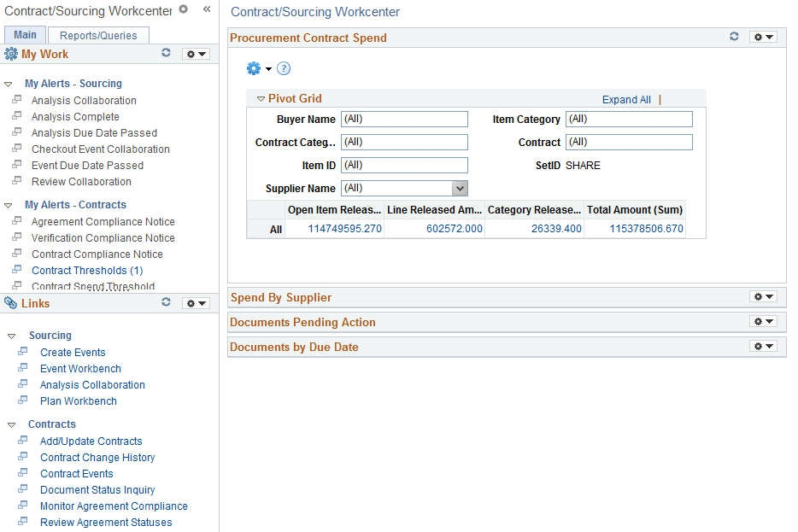Open the Contract Events link

(x=76, y=474)
